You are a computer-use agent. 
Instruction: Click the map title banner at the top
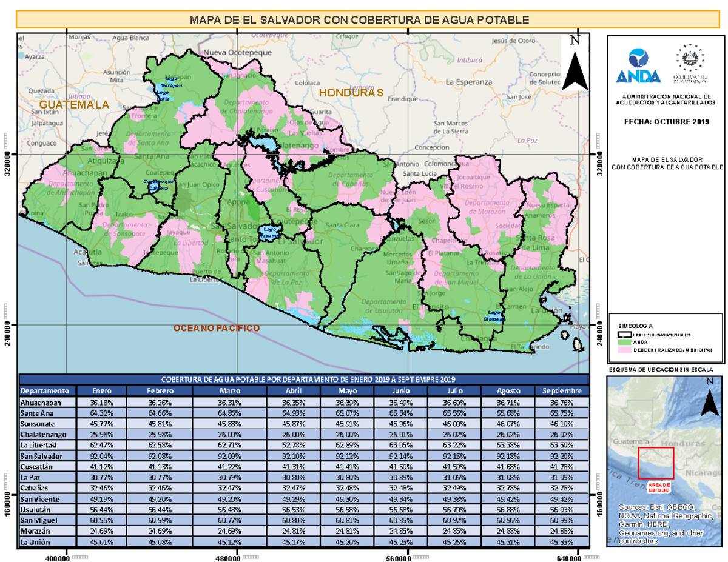[360, 19]
